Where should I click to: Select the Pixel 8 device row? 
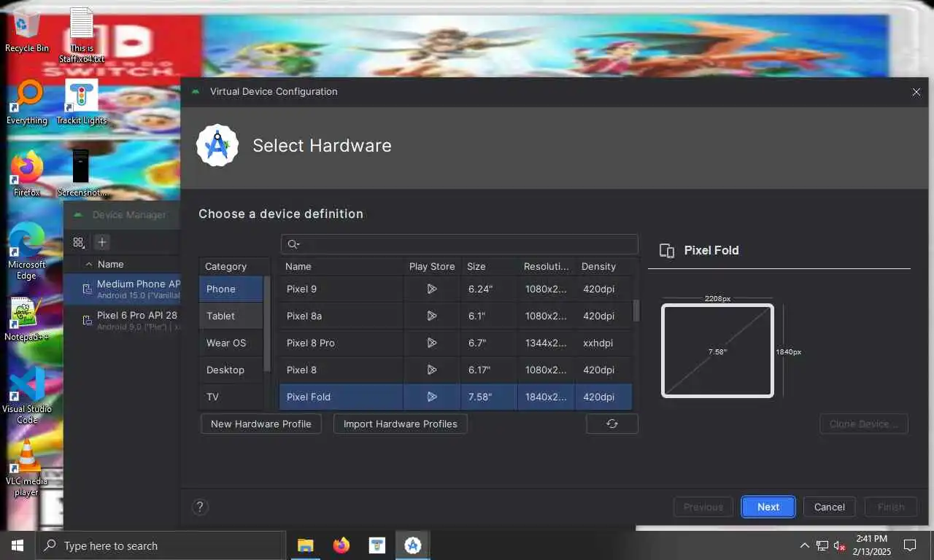pyautogui.click(x=456, y=370)
